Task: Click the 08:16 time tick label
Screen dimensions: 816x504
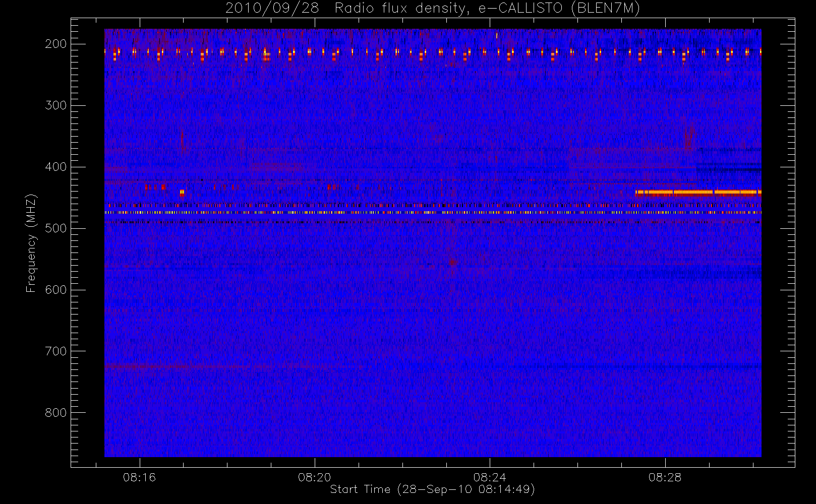Action: [140, 477]
